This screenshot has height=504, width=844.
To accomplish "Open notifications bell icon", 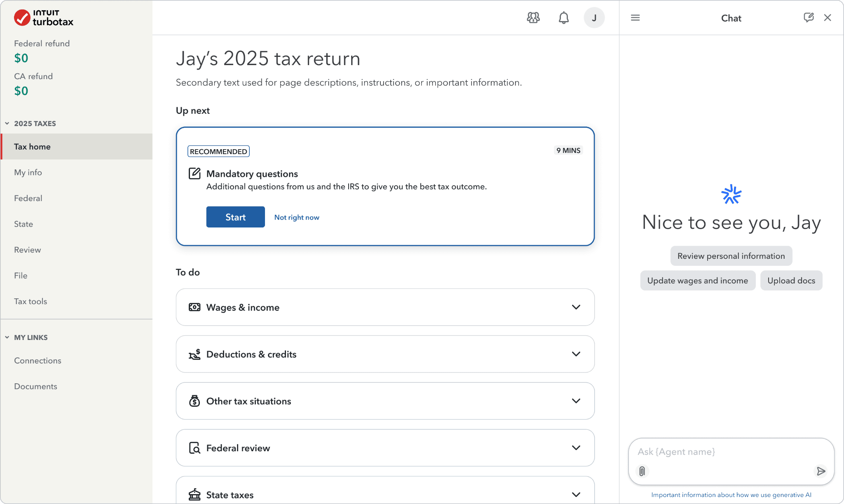I will coord(564,18).
